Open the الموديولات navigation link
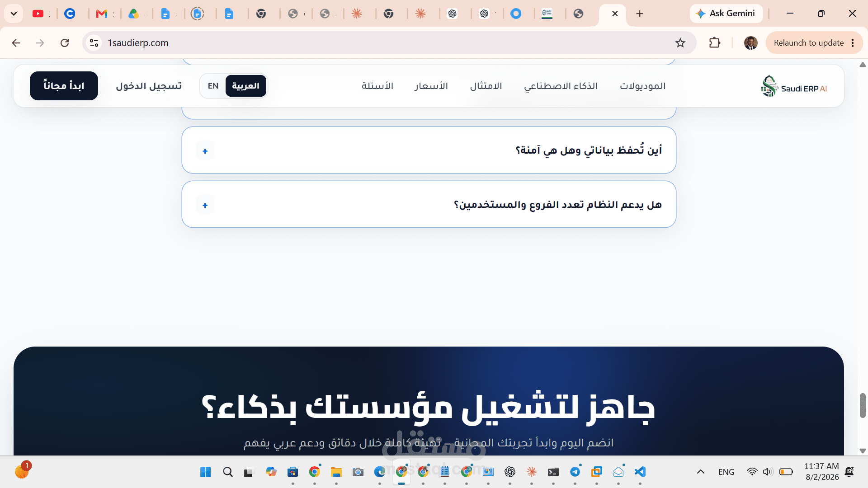 [642, 86]
